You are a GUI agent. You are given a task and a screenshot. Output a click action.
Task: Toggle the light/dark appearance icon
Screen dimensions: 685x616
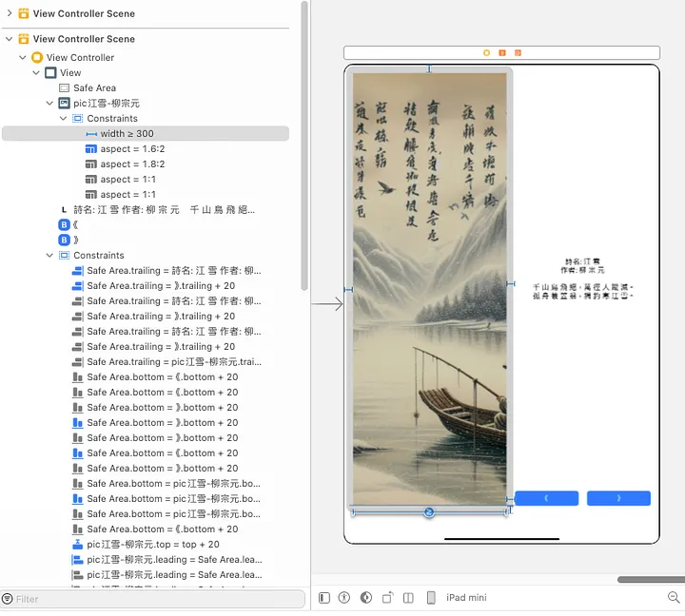tap(366, 598)
